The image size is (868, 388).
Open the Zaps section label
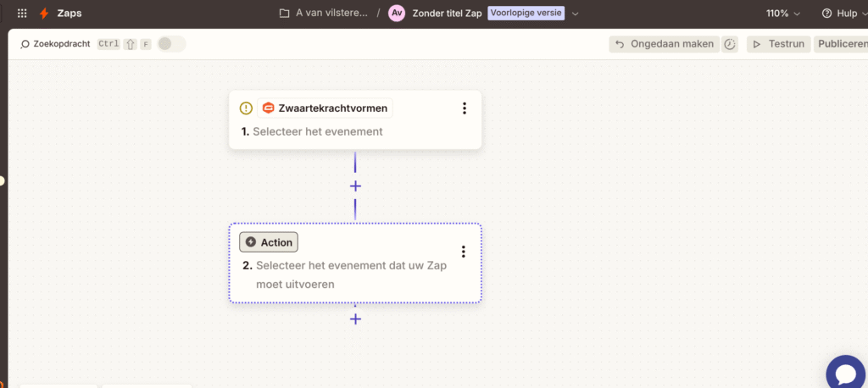pos(70,14)
